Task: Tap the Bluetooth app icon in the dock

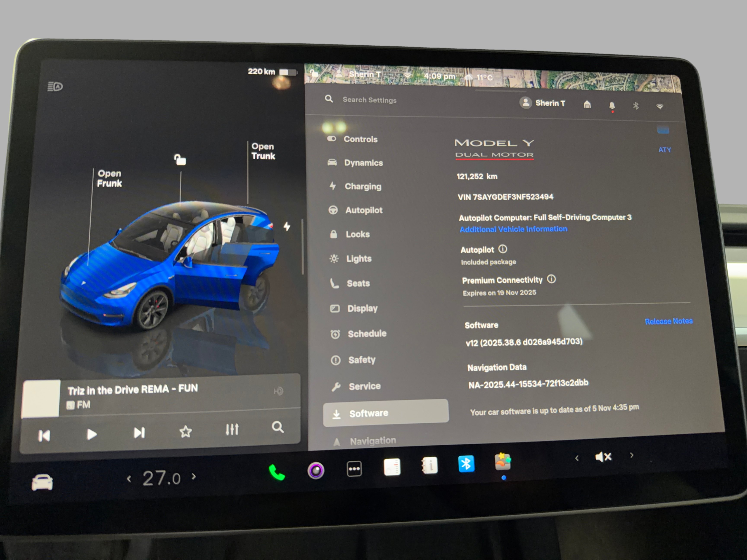Action: (466, 464)
